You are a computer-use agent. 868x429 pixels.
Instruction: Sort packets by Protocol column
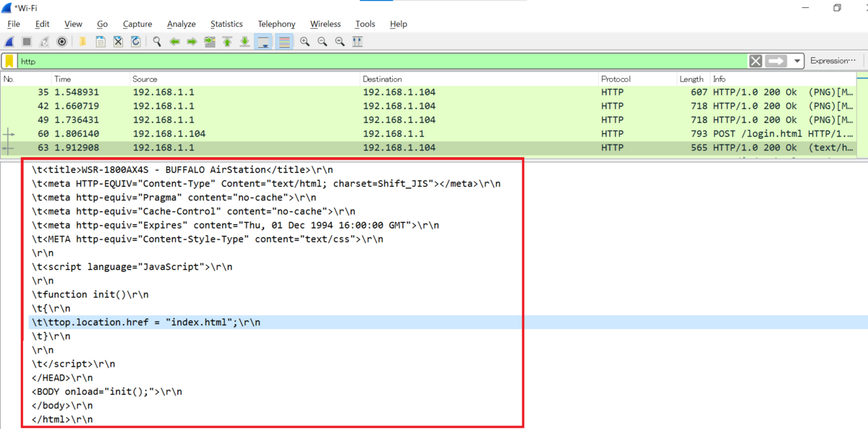point(637,79)
